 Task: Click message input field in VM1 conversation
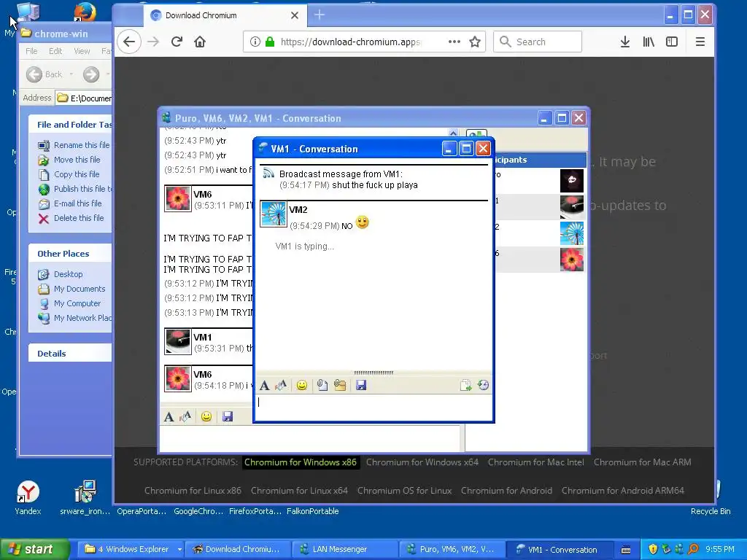373,407
